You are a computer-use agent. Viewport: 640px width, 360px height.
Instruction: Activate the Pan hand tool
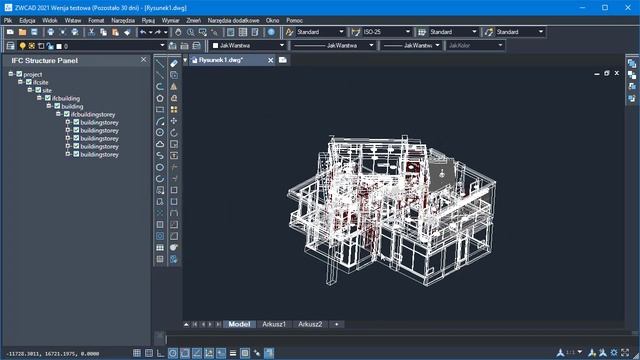178,32
